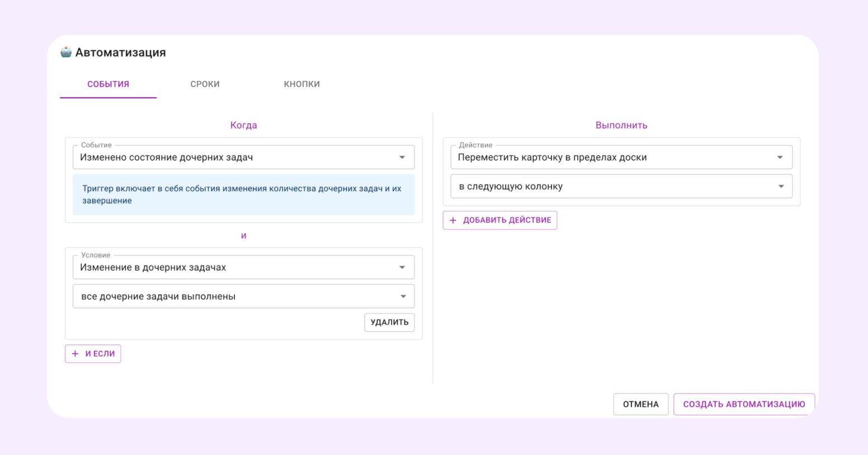Image resolution: width=868 pixels, height=455 pixels.
Task: Open the Событие dropdown with Изменено состояние дочерних задач
Action: (x=243, y=157)
